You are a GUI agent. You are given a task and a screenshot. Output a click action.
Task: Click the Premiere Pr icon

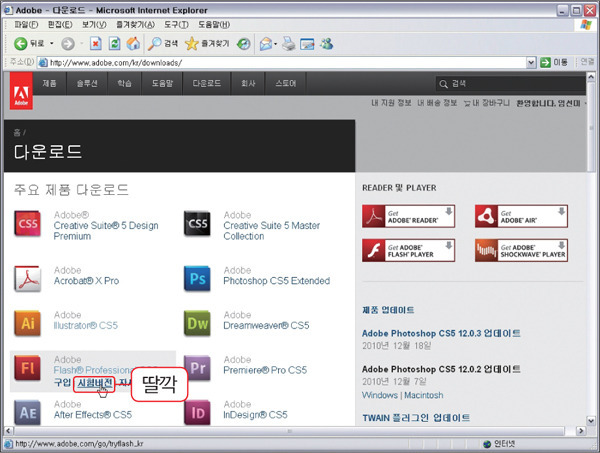point(197,368)
